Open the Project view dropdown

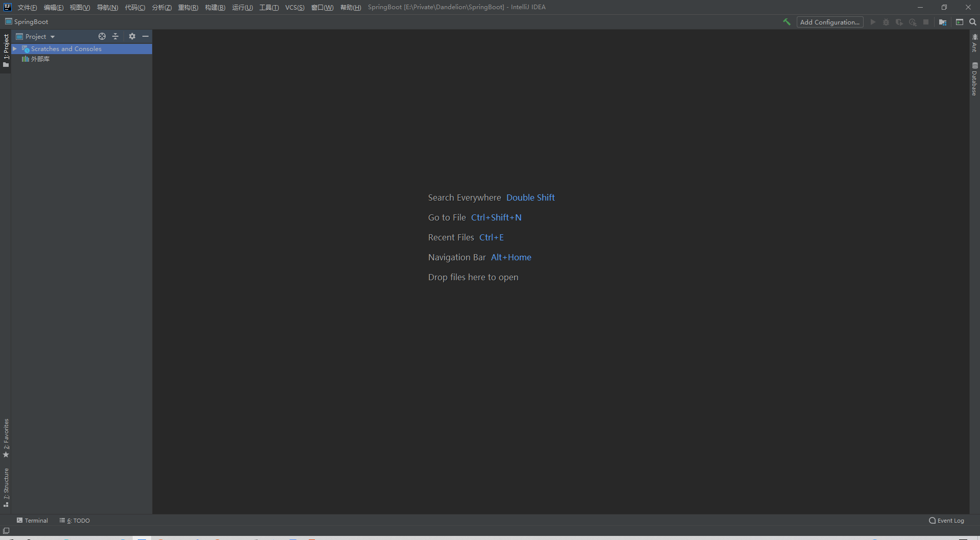(36, 36)
